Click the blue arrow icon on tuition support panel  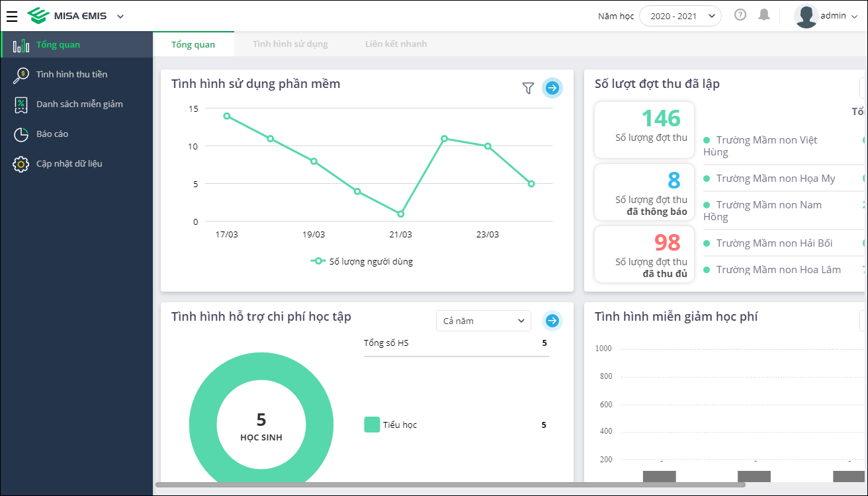(552, 321)
